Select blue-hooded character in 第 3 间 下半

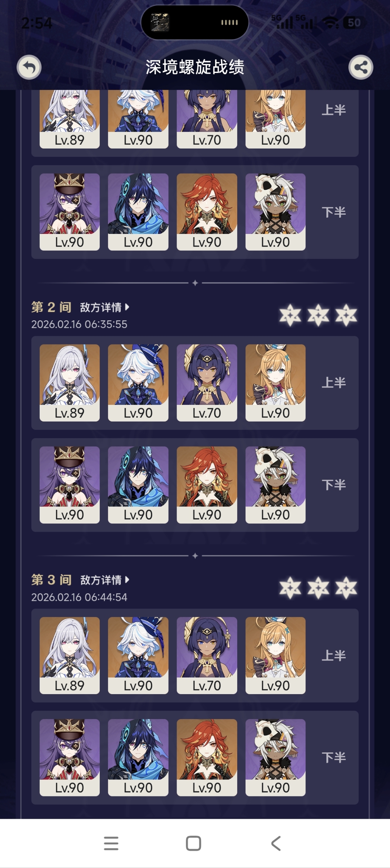(x=138, y=758)
